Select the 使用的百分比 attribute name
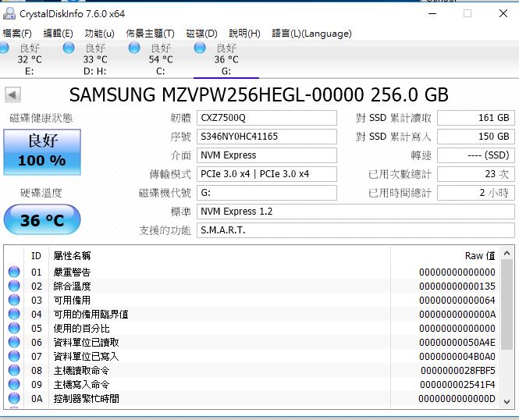This screenshot has width=519, height=420. [x=81, y=329]
